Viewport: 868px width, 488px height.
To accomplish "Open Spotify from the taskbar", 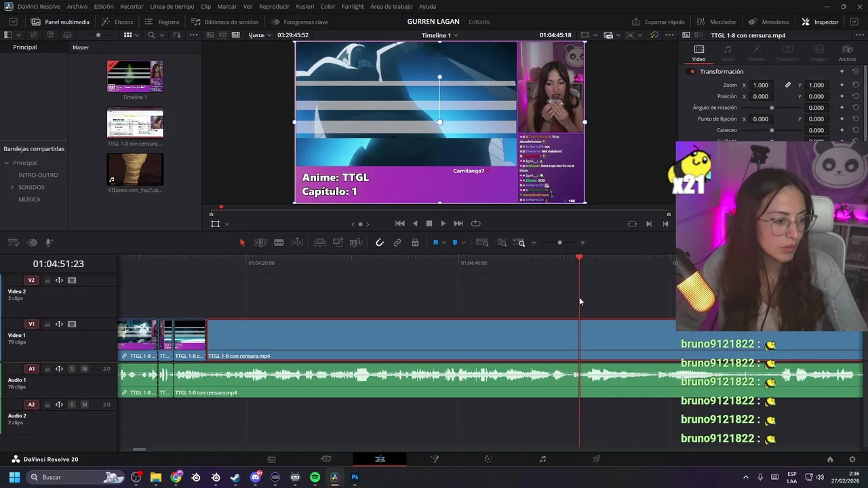I will pyautogui.click(x=315, y=477).
